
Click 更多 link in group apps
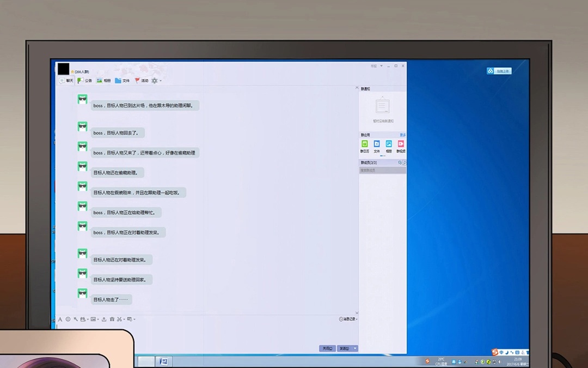pyautogui.click(x=403, y=135)
